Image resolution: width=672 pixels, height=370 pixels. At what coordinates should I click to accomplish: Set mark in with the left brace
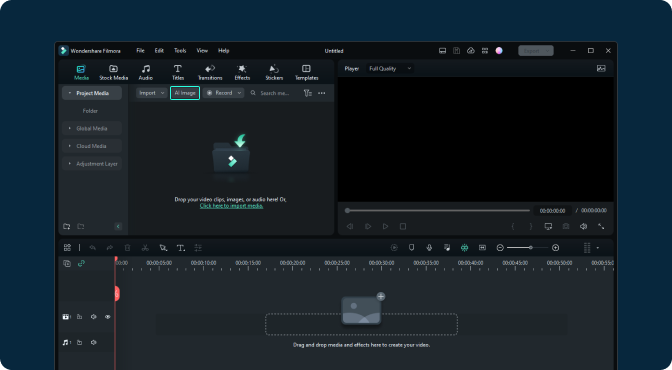click(513, 226)
